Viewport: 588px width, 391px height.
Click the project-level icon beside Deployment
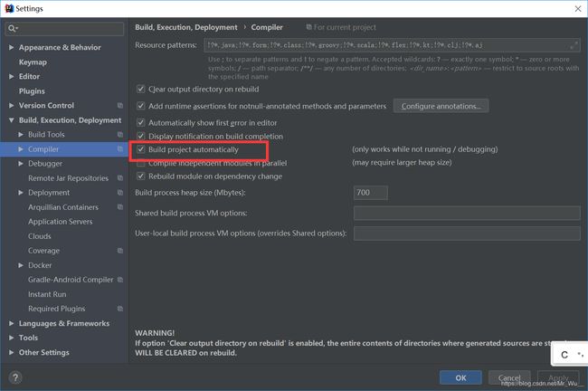[x=120, y=193]
